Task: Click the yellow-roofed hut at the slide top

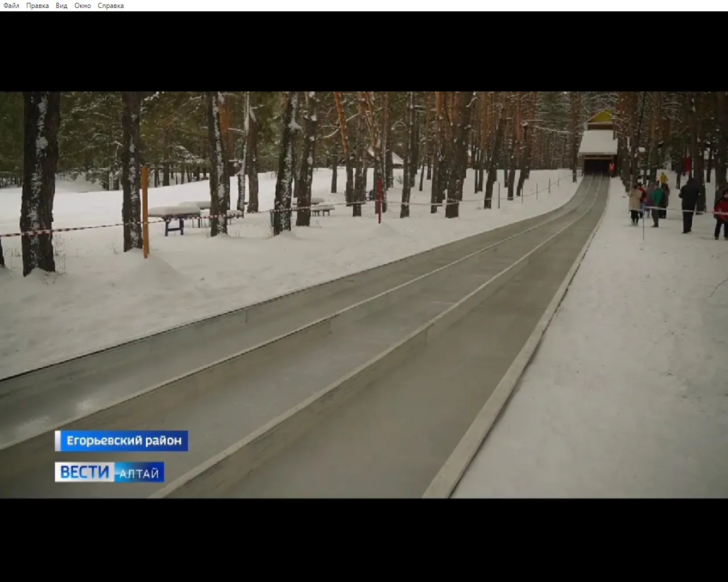Action: (x=598, y=140)
